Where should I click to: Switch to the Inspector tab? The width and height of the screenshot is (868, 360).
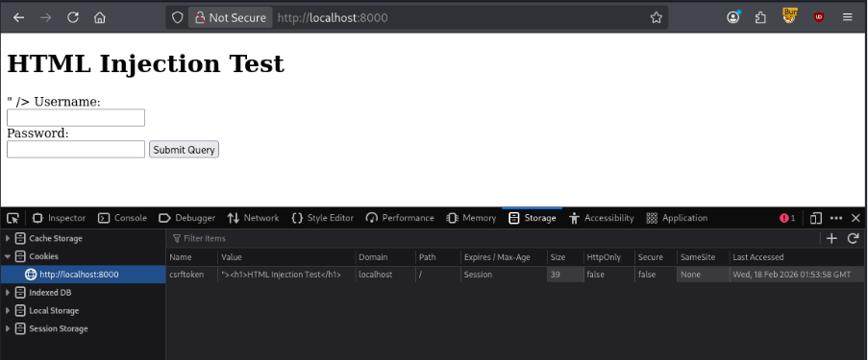(60, 218)
